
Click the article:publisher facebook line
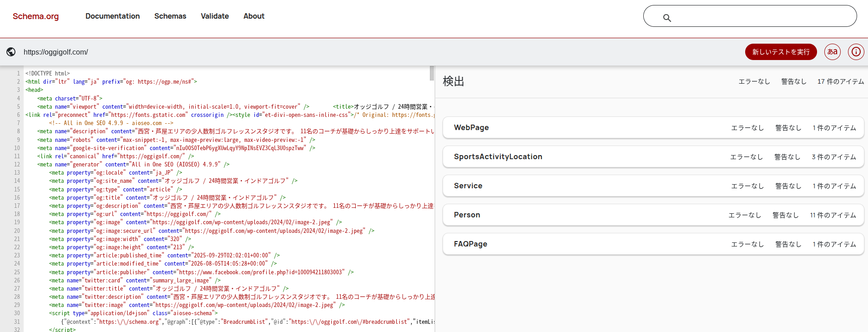click(201, 272)
